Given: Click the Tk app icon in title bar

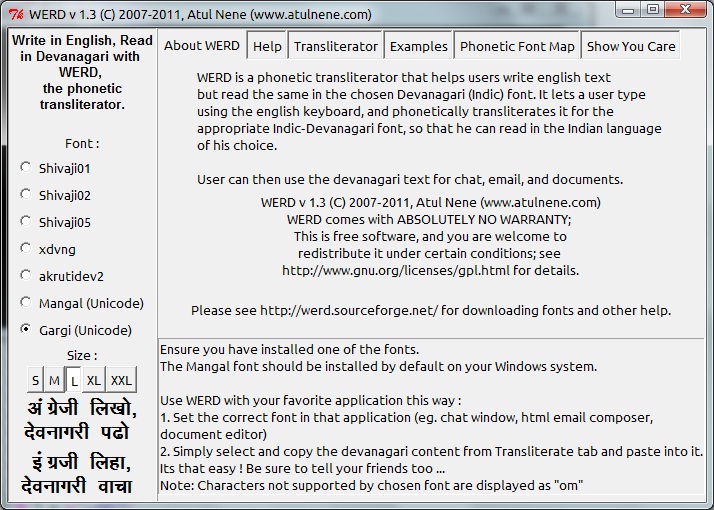Looking at the screenshot, I should tap(14, 14).
